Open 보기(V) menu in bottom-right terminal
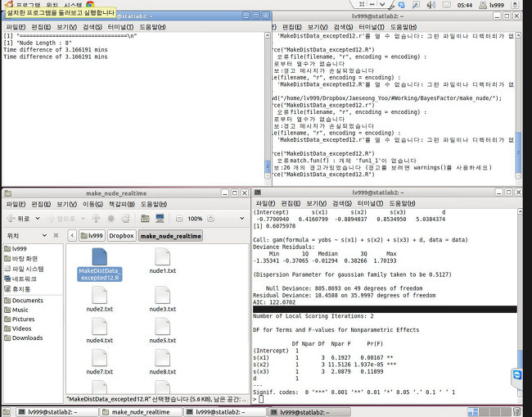 (317, 203)
